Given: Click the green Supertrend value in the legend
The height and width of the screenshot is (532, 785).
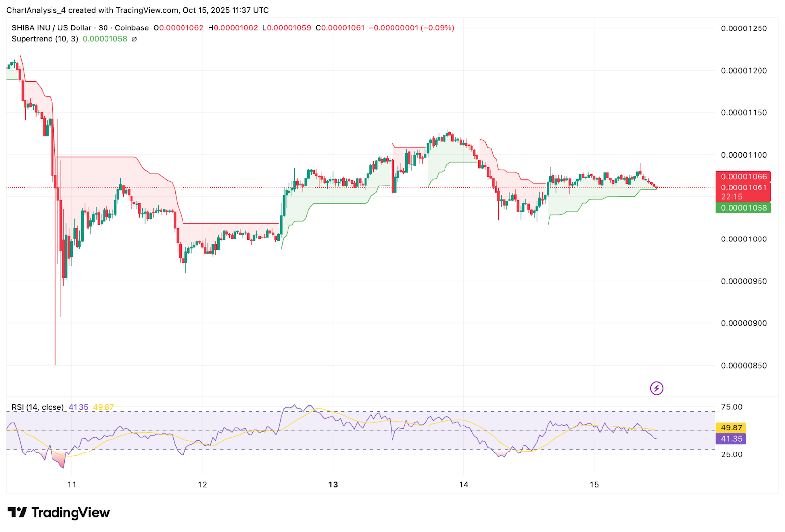Looking at the screenshot, I should (105, 39).
